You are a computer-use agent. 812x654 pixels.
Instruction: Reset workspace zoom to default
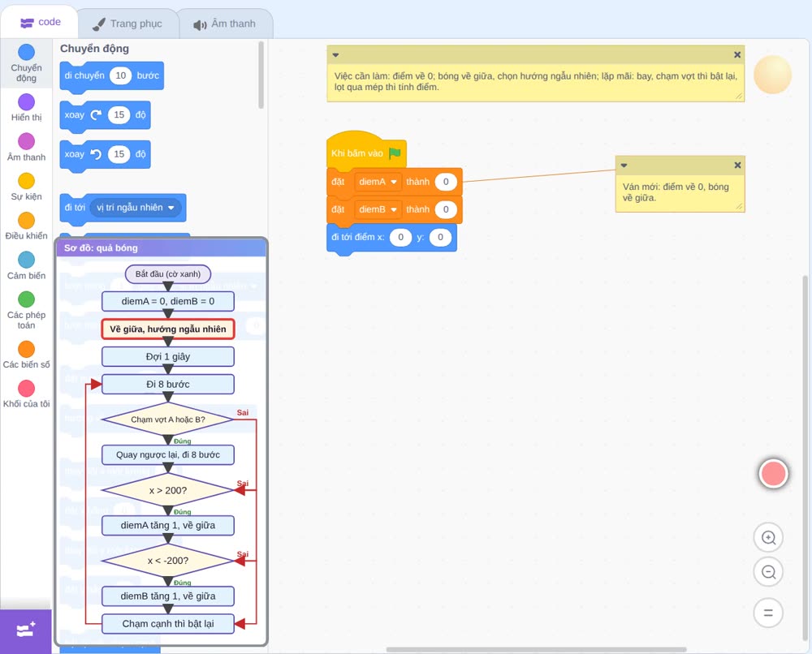768,613
